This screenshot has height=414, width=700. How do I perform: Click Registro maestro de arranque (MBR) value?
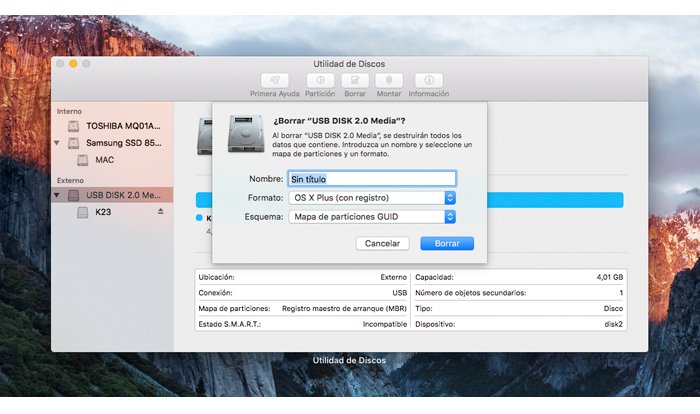pos(344,309)
